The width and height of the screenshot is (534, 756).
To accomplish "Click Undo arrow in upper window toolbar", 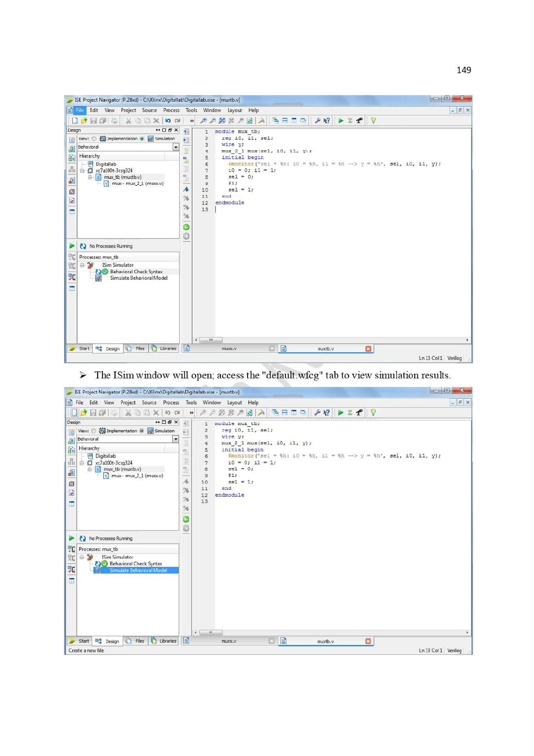I will tap(168, 121).
